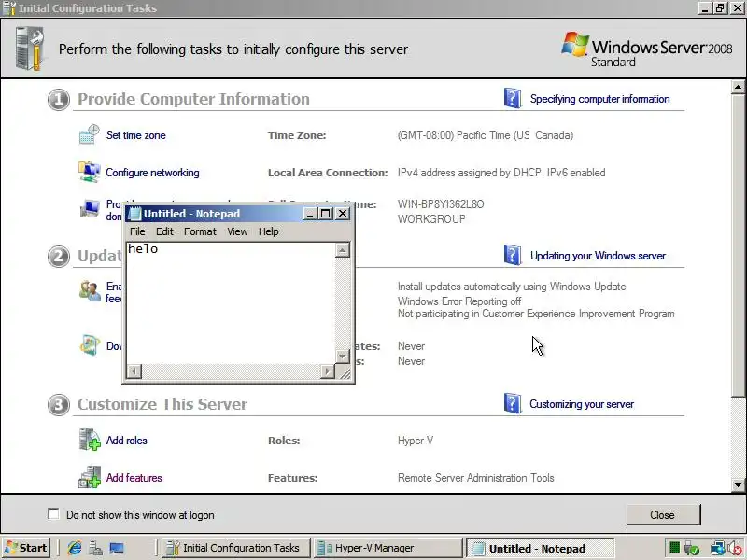Open Notepad Edit menu
This screenshot has width=747, height=560.
164,231
